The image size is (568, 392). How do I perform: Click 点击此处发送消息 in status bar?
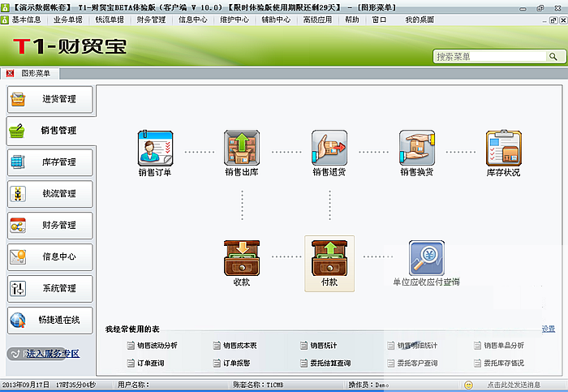tap(514, 385)
